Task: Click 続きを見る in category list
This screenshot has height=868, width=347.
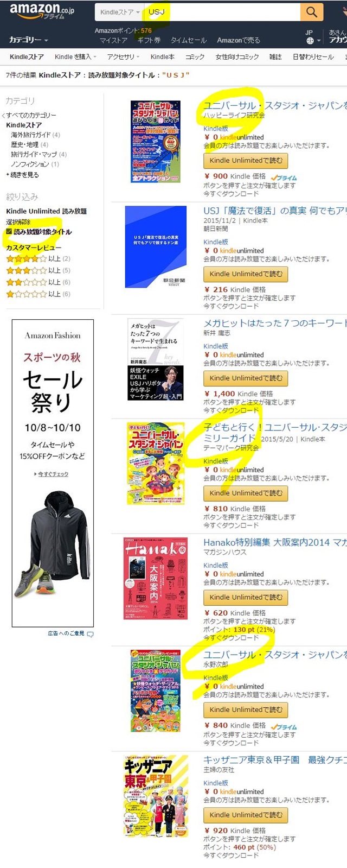Action: pyautogui.click(x=24, y=175)
